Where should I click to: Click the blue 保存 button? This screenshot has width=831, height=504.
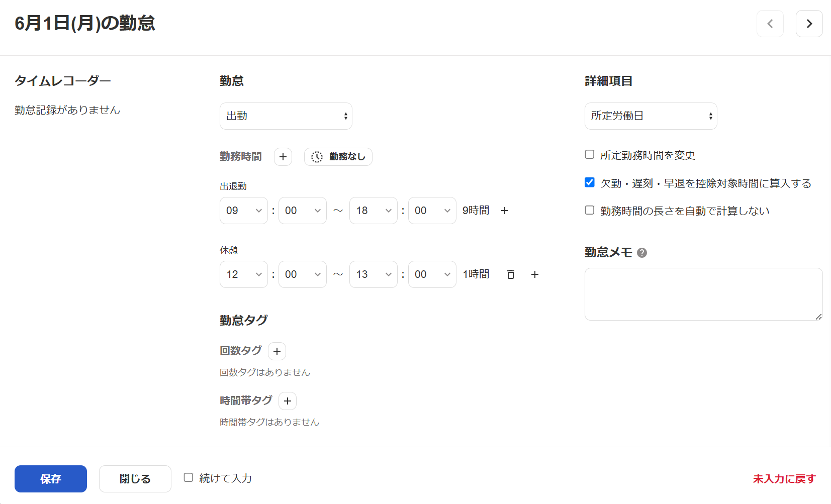51,479
